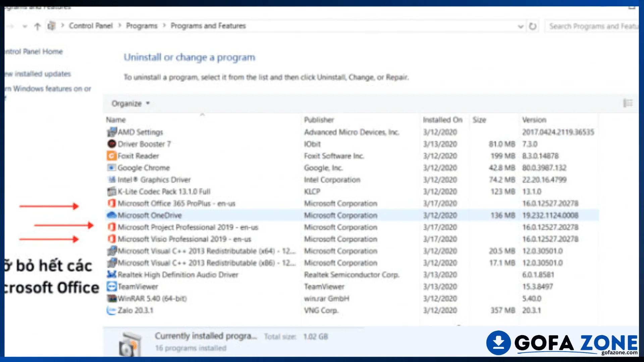
Task: Click the 357 MB size cell
Action: tap(502, 310)
